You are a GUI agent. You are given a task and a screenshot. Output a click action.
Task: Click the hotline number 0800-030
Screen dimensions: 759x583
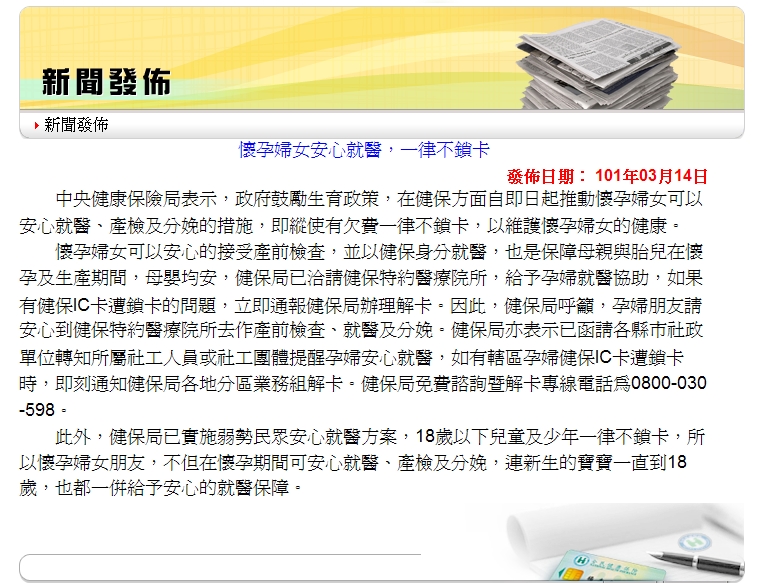668,383
